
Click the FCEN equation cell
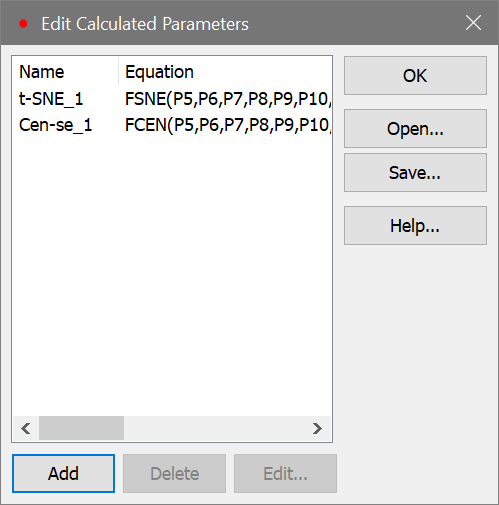click(228, 125)
